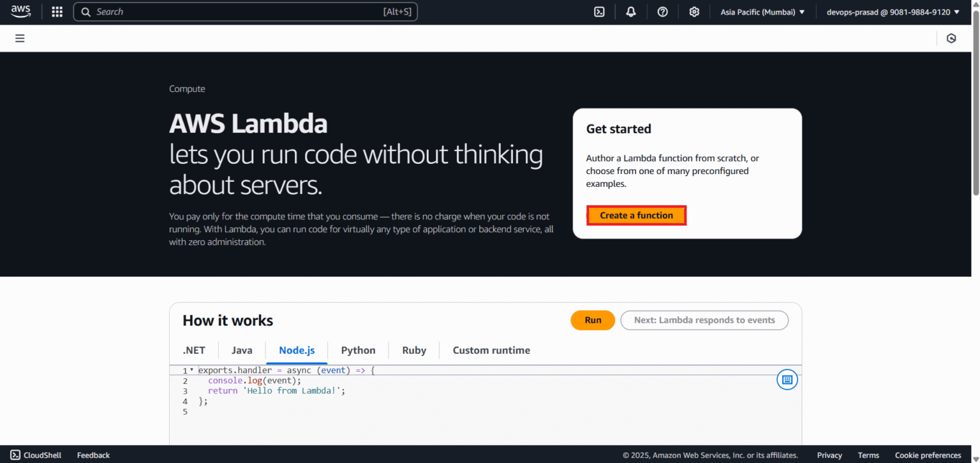The image size is (980, 463).
Task: Open the Asia Pacific (Mumbai) region selector
Action: coord(763,11)
